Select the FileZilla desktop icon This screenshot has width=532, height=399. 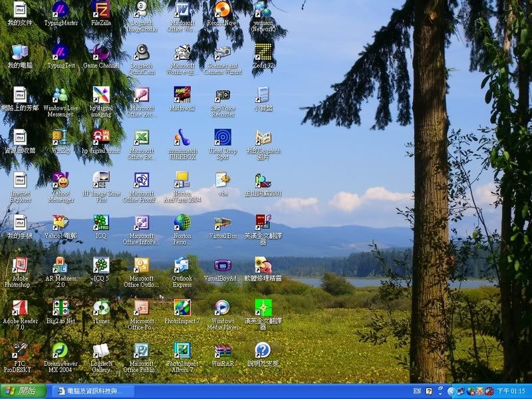click(x=101, y=9)
